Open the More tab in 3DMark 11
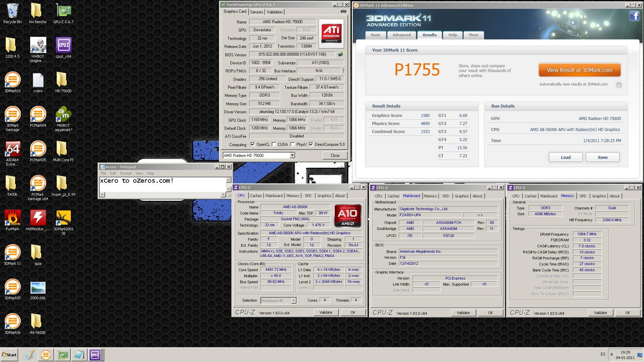 pyautogui.click(x=474, y=35)
